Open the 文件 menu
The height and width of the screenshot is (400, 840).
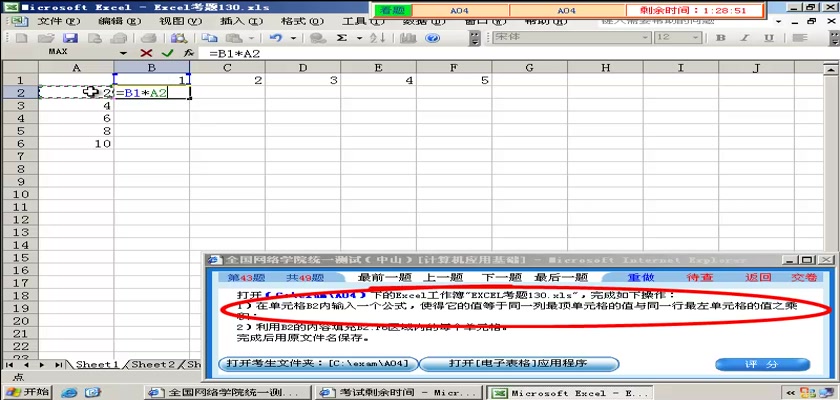point(59,21)
